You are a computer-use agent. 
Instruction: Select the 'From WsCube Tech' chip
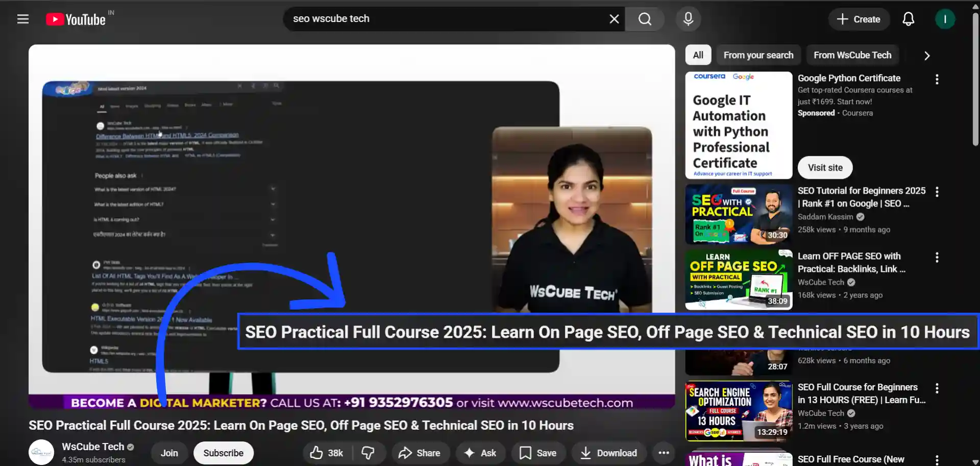tap(852, 55)
